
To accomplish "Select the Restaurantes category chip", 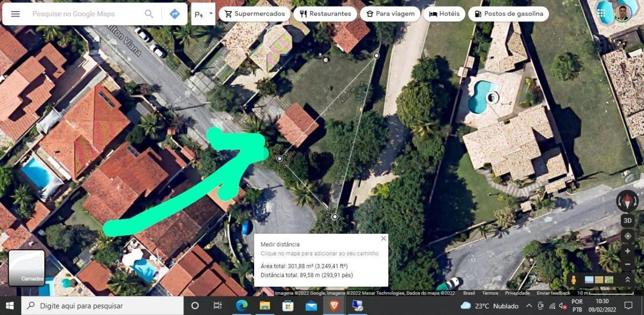I will click(x=325, y=14).
